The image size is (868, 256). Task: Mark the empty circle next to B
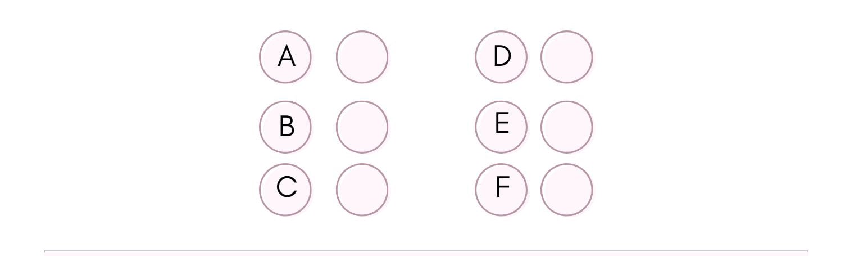pyautogui.click(x=362, y=127)
